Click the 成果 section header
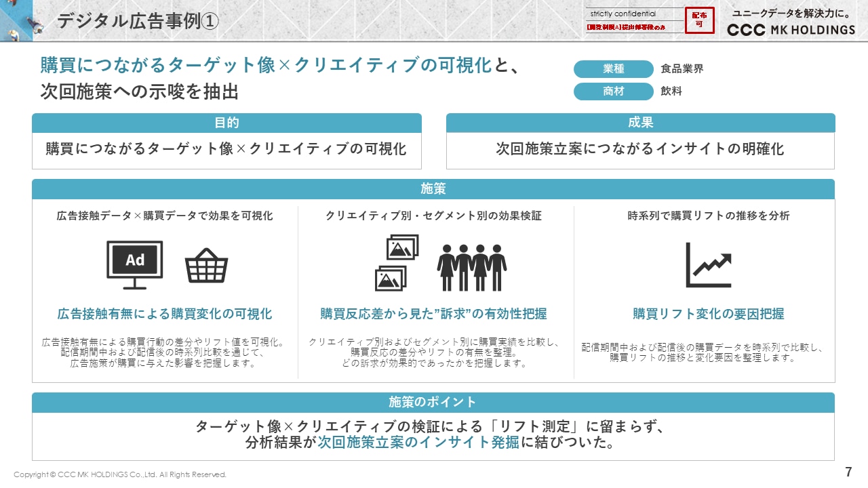 640,123
